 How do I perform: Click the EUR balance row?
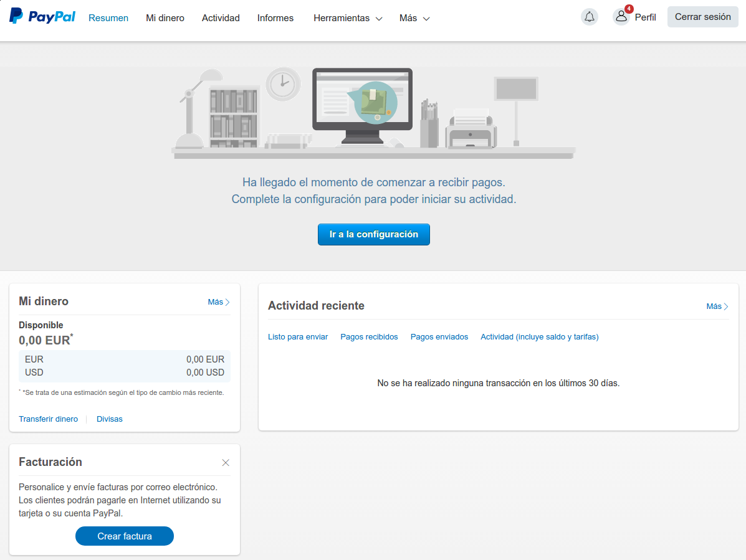(x=125, y=359)
